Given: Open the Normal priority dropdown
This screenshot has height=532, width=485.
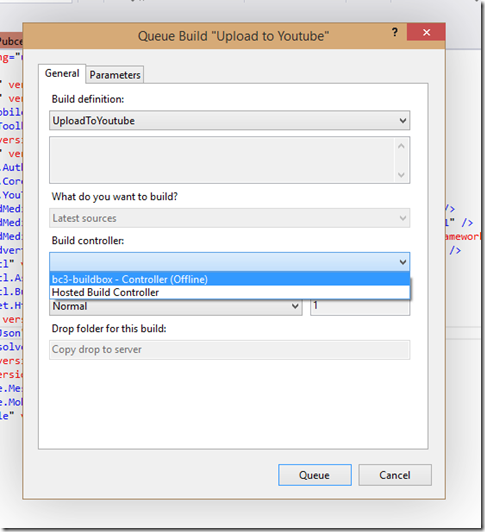Looking at the screenshot, I should point(176,306).
